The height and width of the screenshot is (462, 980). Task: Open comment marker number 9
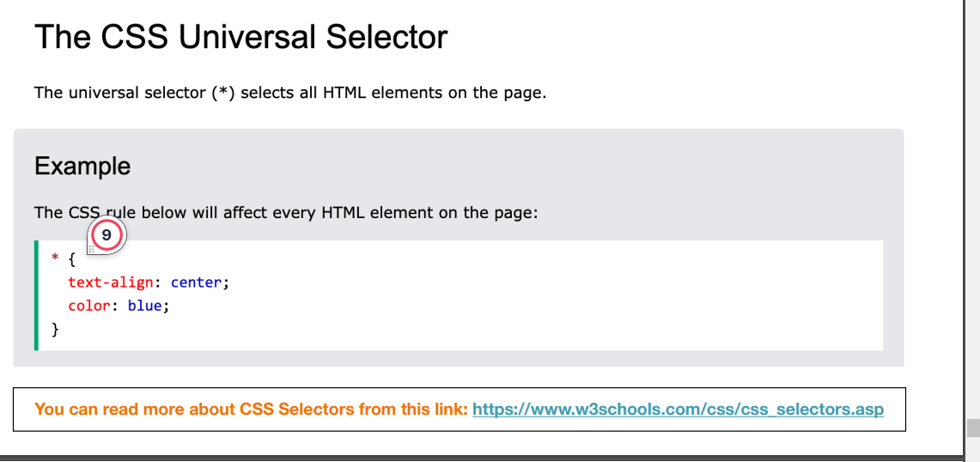tap(107, 235)
